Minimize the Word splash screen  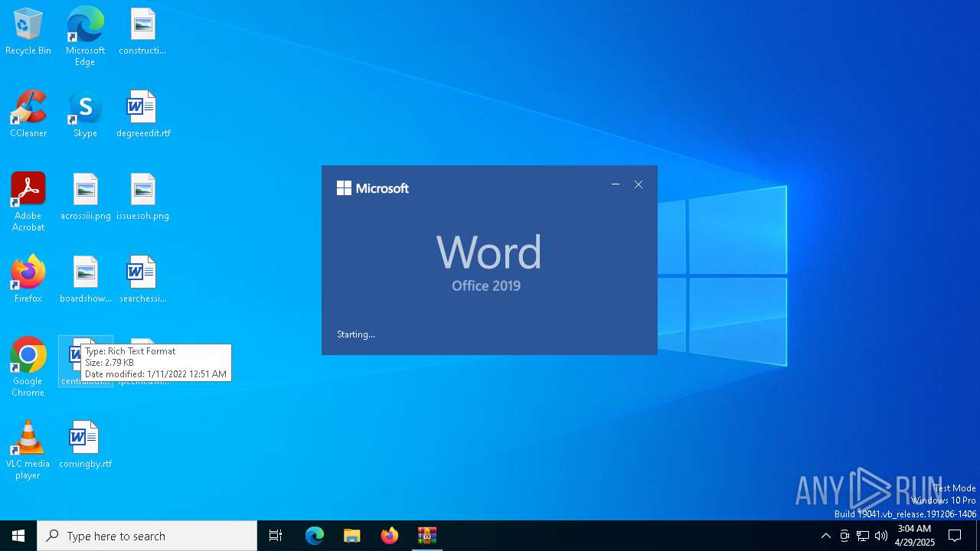616,184
